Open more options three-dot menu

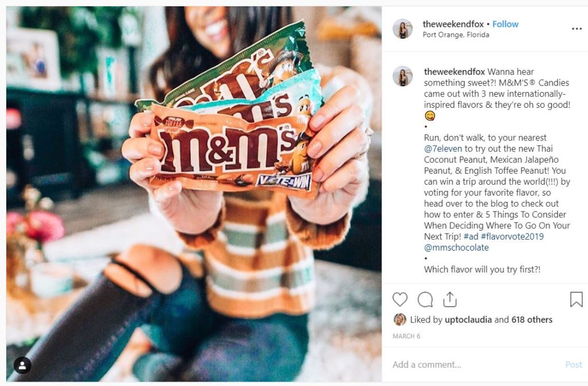577,29
